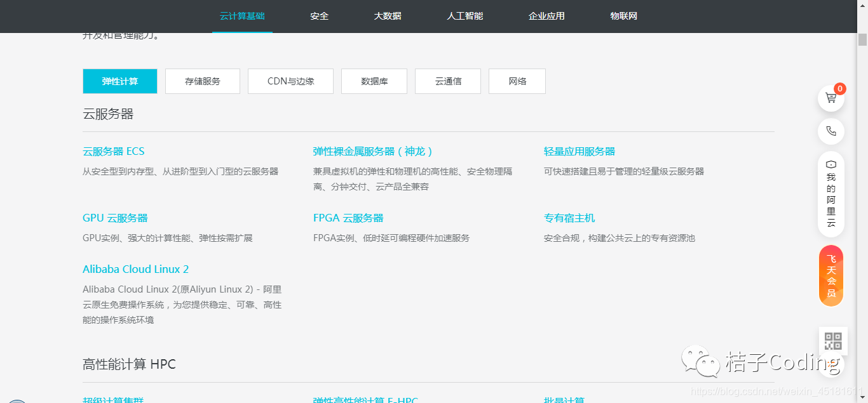Click the scrollbar up arrow
The height and width of the screenshot is (403, 868).
coord(862,5)
